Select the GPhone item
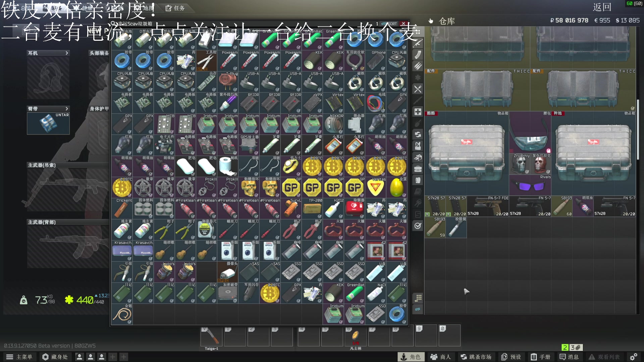Screen dimensions: 644x362 coord(376,61)
